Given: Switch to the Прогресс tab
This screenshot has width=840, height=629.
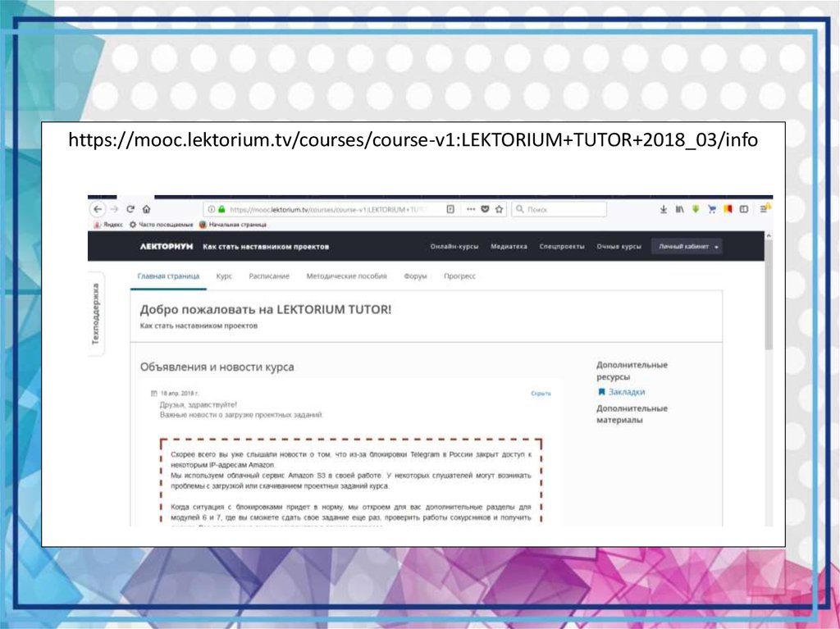Looking at the screenshot, I should click(x=459, y=276).
